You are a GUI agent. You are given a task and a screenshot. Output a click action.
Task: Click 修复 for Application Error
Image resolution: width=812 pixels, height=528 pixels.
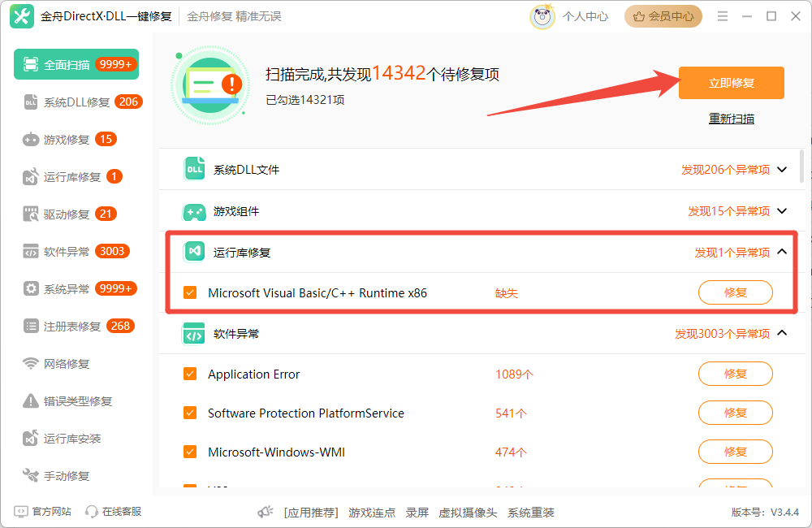[x=736, y=374]
